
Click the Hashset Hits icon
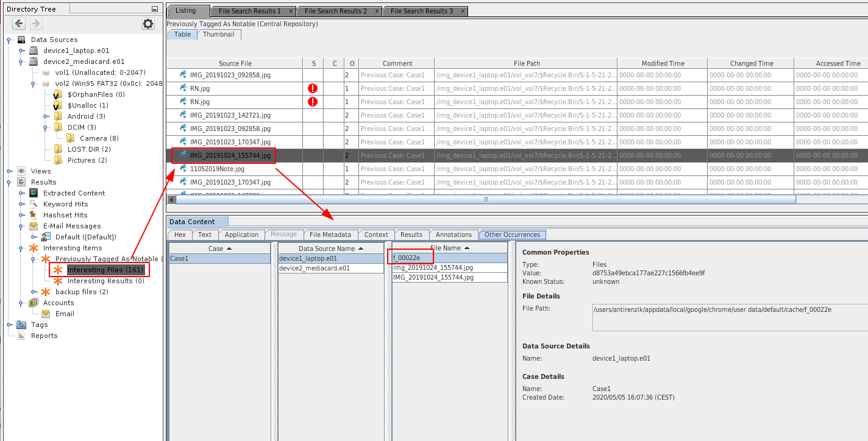pos(34,215)
